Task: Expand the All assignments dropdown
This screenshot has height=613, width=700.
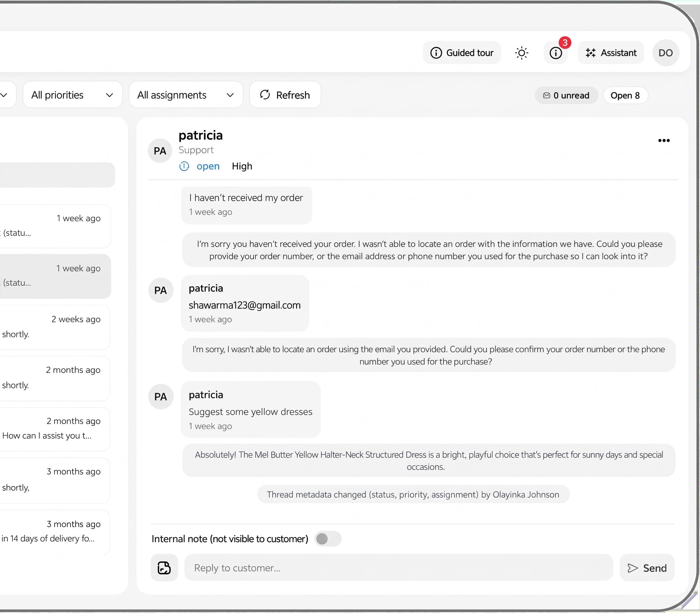Action: [186, 95]
